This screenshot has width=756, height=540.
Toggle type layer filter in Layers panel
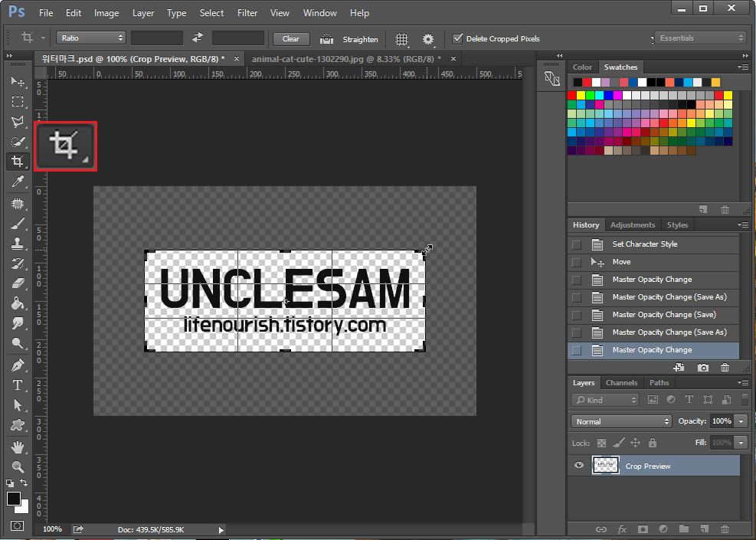[689, 399]
